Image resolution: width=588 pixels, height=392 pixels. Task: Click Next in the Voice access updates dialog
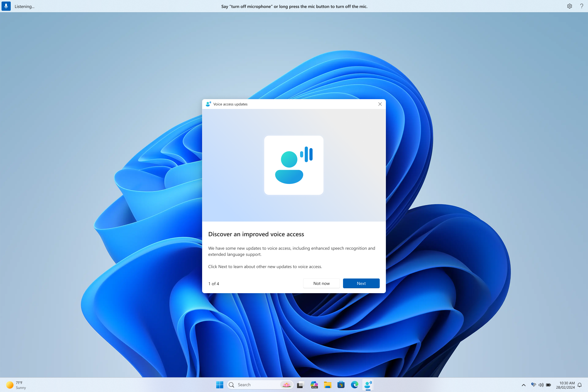pos(361,283)
